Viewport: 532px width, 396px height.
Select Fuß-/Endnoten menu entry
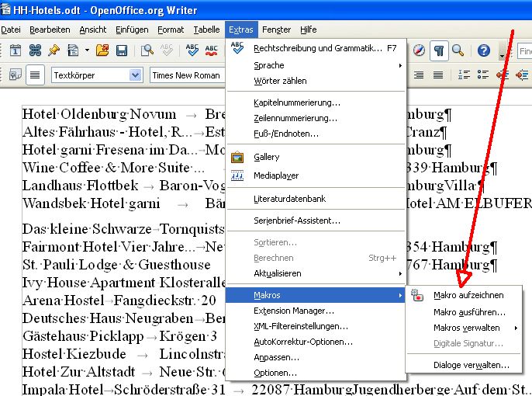pos(316,134)
